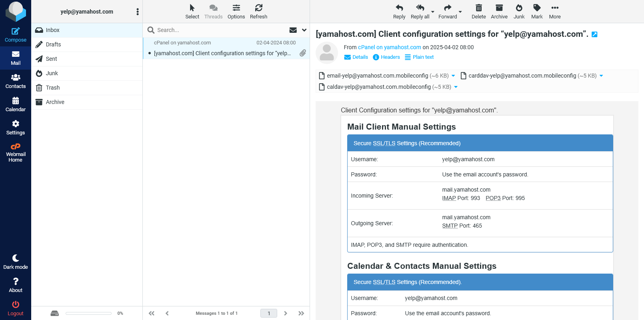The height and width of the screenshot is (320, 644).
Task: Click the attachment paperclip on the message
Action: [303, 53]
